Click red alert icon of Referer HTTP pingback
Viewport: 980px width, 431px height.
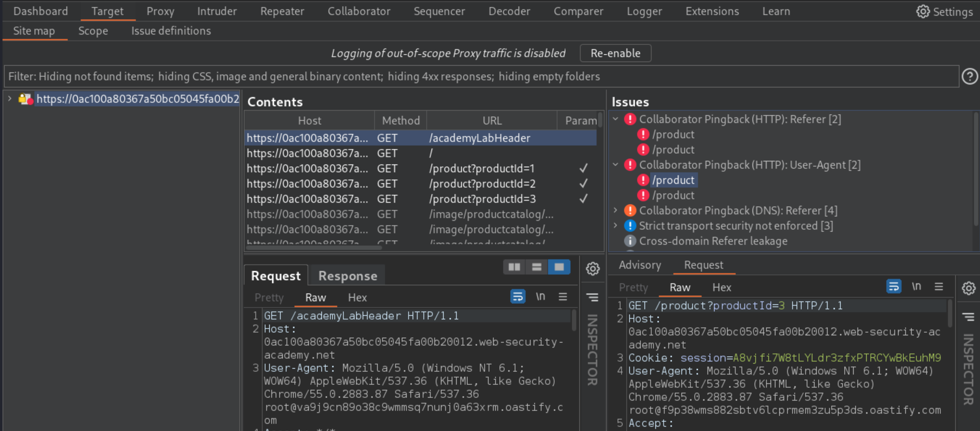630,119
